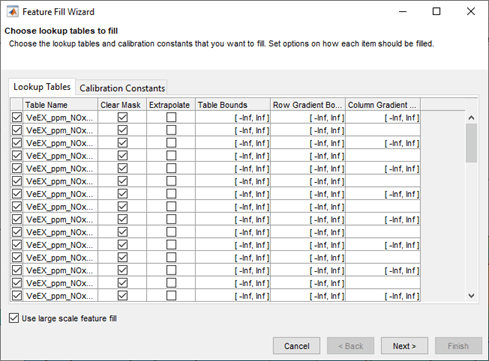Viewport: 489px width, 361px height.
Task: Click the Next > button
Action: pos(404,346)
